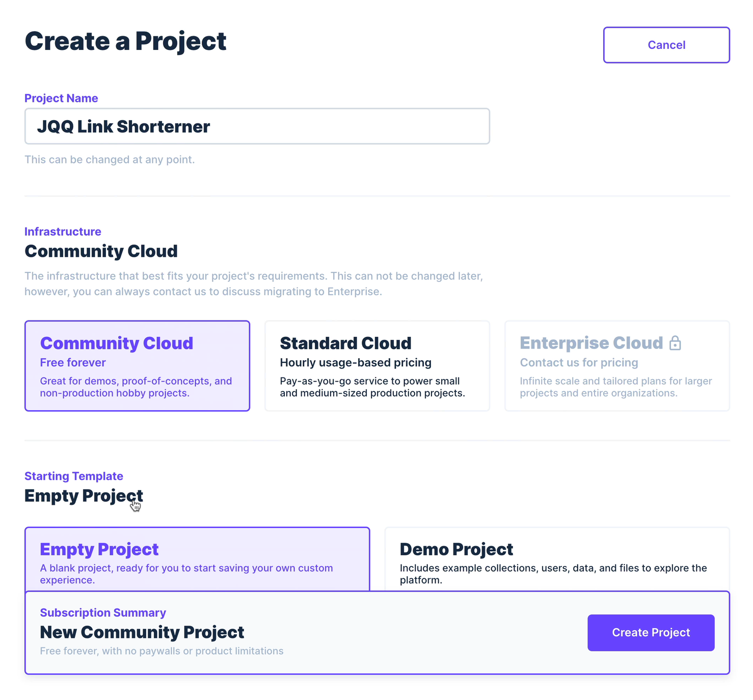Click the Create Project button

[x=651, y=633]
